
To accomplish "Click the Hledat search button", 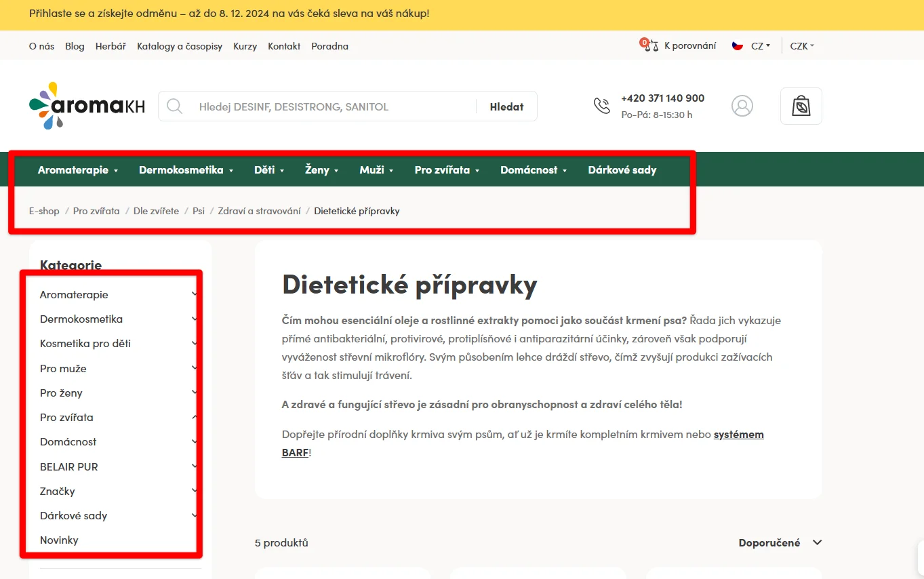I will tap(506, 106).
